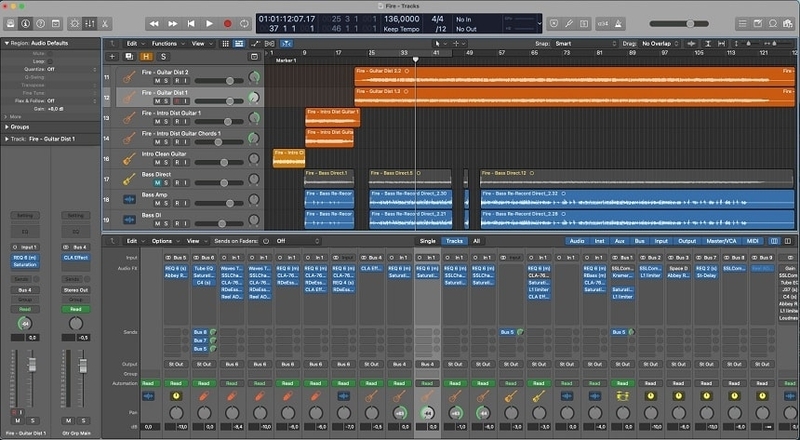Screen dimensions: 800x440
Task: Click the Duplicate Track button
Action: [x=129, y=57]
